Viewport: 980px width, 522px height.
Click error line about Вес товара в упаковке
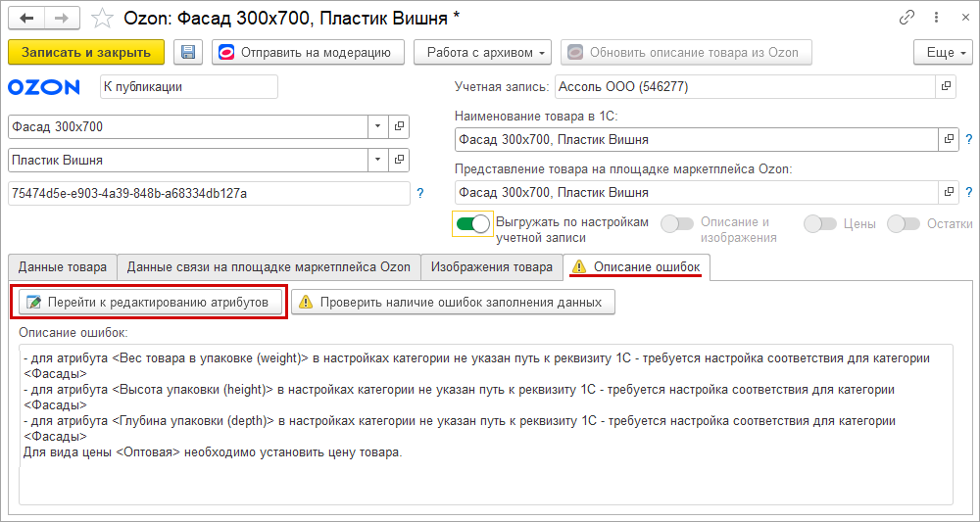tap(476, 366)
